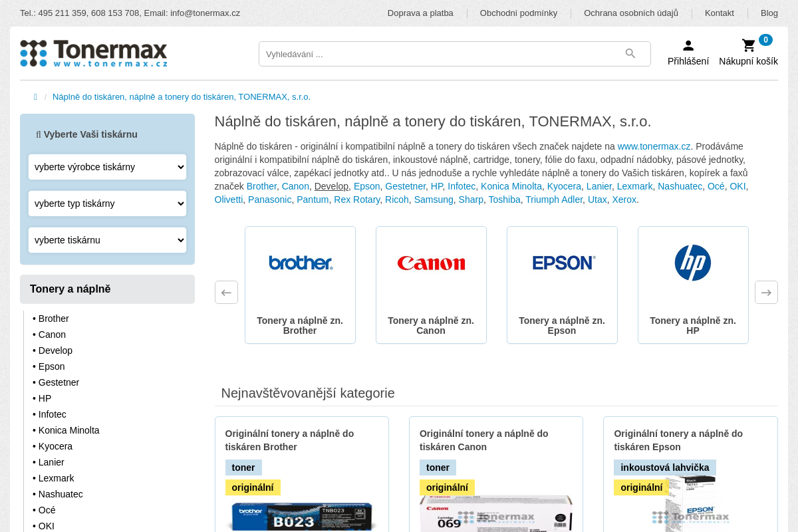Open the 'vyberte výrobce tiskárny' dropdown
The image size is (798, 532).
(107, 167)
